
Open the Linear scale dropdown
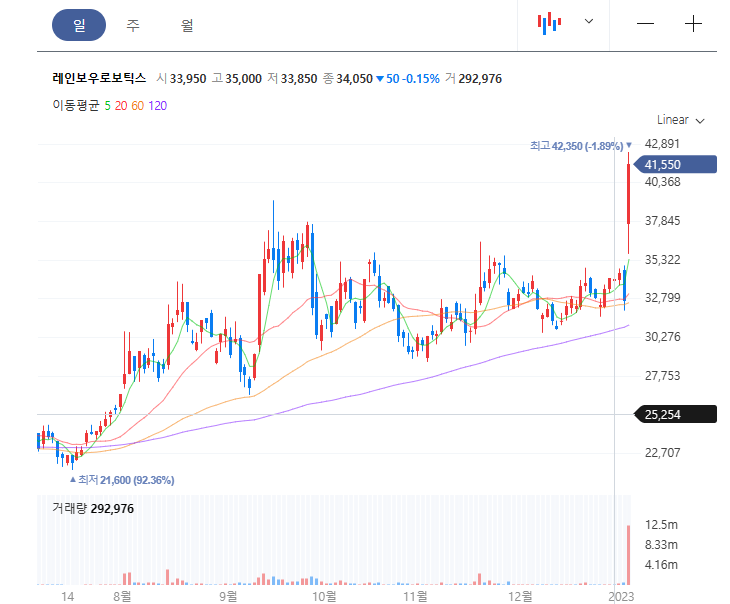pos(680,120)
